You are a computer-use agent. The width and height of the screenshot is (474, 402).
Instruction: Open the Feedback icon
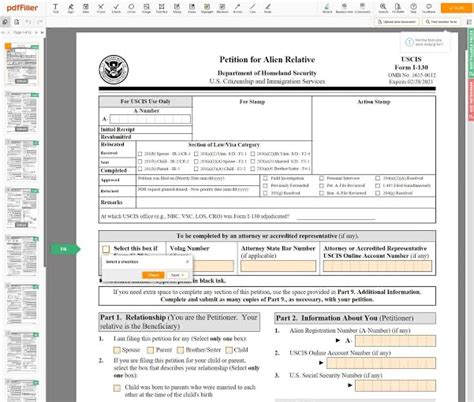pyautogui.click(x=429, y=8)
